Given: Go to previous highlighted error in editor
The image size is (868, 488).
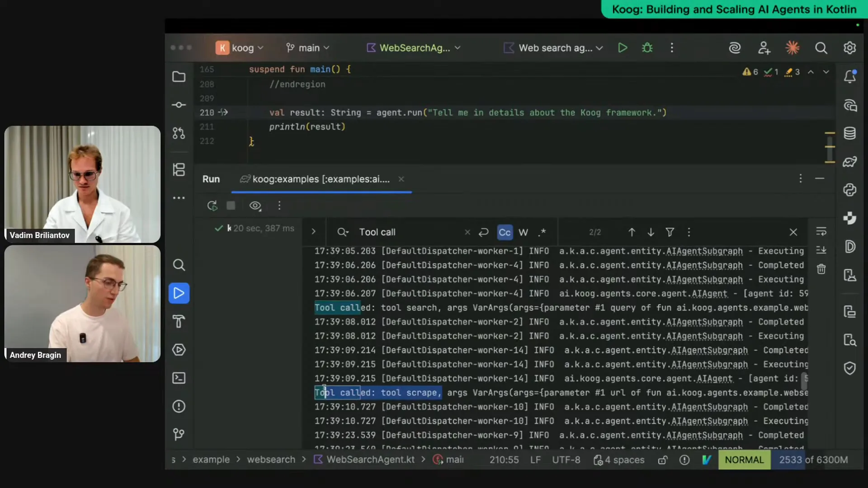Looking at the screenshot, I should pos(811,72).
